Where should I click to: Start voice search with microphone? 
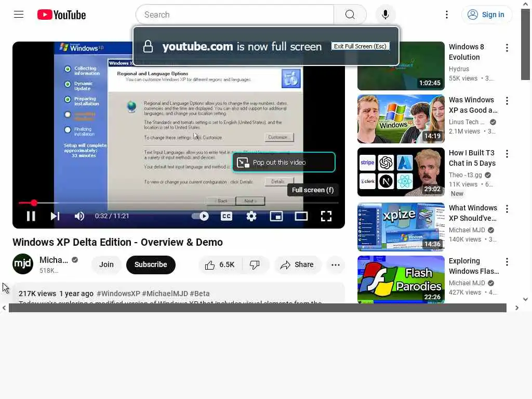coord(385,15)
